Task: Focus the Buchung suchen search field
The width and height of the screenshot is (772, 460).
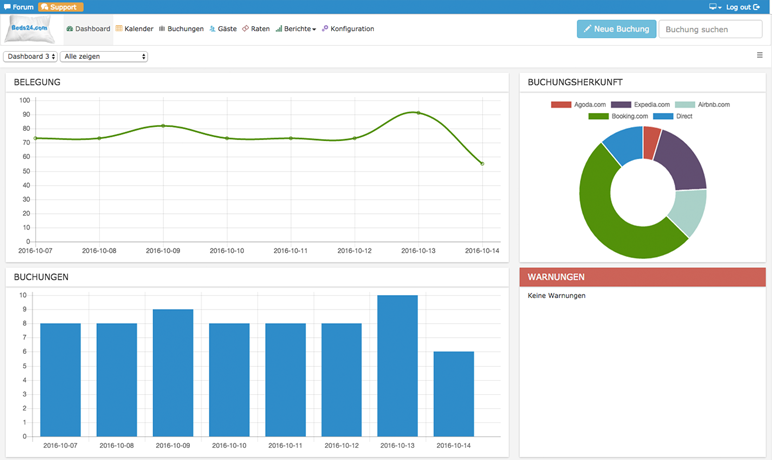Action: tap(710, 29)
